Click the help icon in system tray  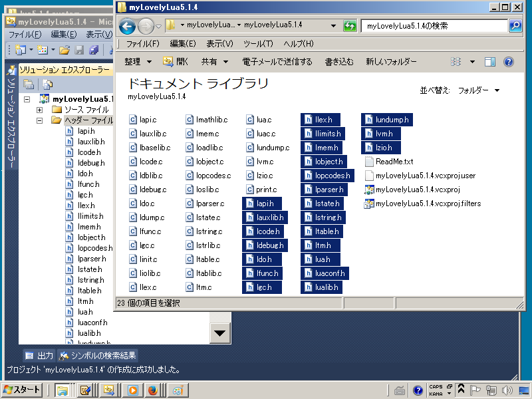pyautogui.click(x=418, y=390)
